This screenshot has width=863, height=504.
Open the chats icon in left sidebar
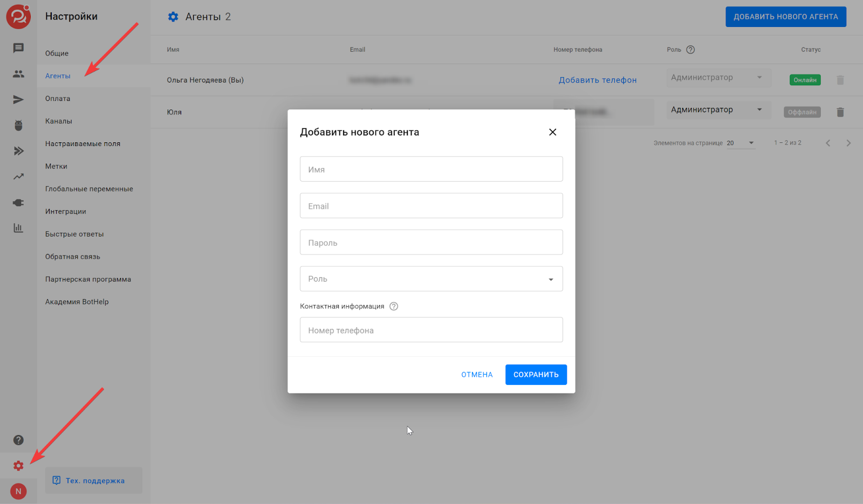(x=18, y=48)
